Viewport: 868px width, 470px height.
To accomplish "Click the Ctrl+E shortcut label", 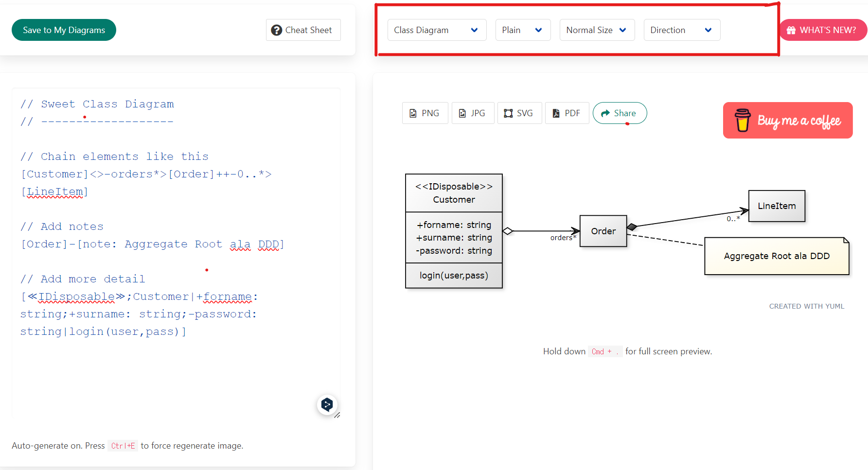I will coord(123,446).
